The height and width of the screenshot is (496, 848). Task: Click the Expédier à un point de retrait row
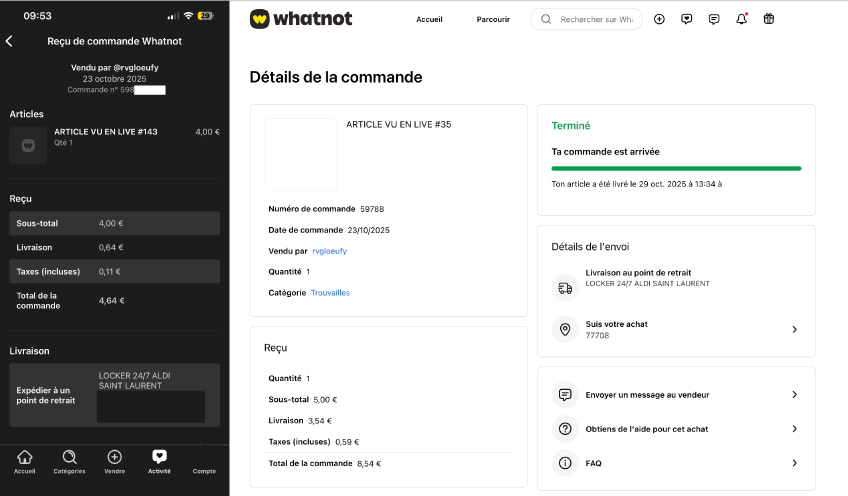click(x=115, y=395)
